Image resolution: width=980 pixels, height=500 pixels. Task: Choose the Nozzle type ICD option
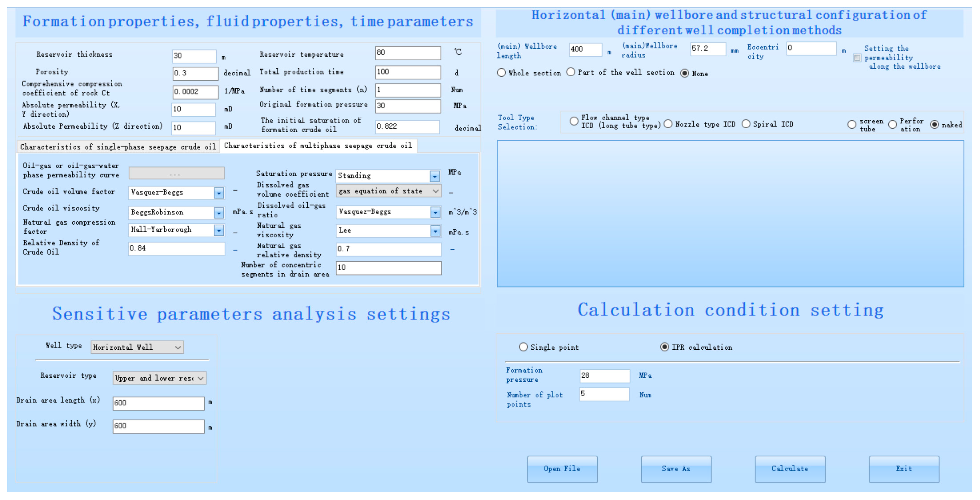tap(668, 124)
